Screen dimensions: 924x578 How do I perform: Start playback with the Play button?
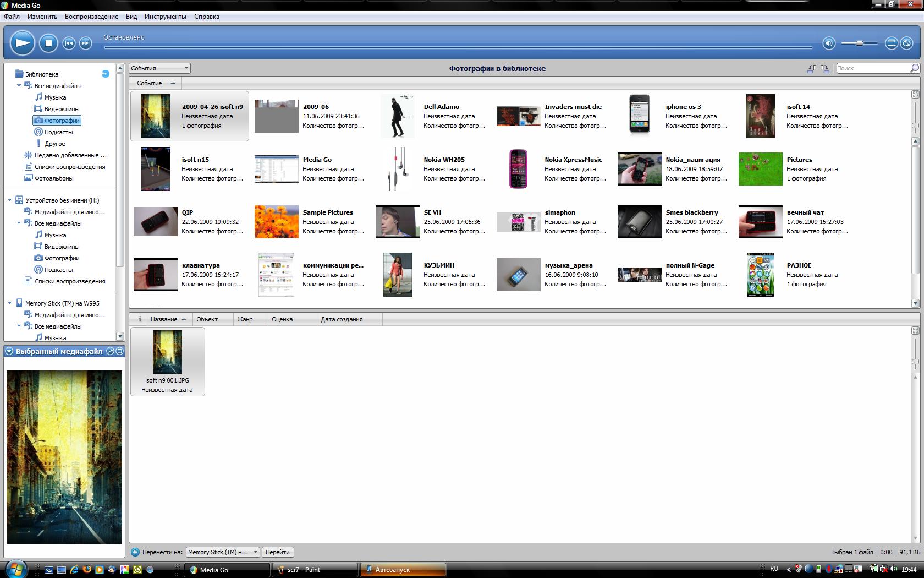coord(23,42)
